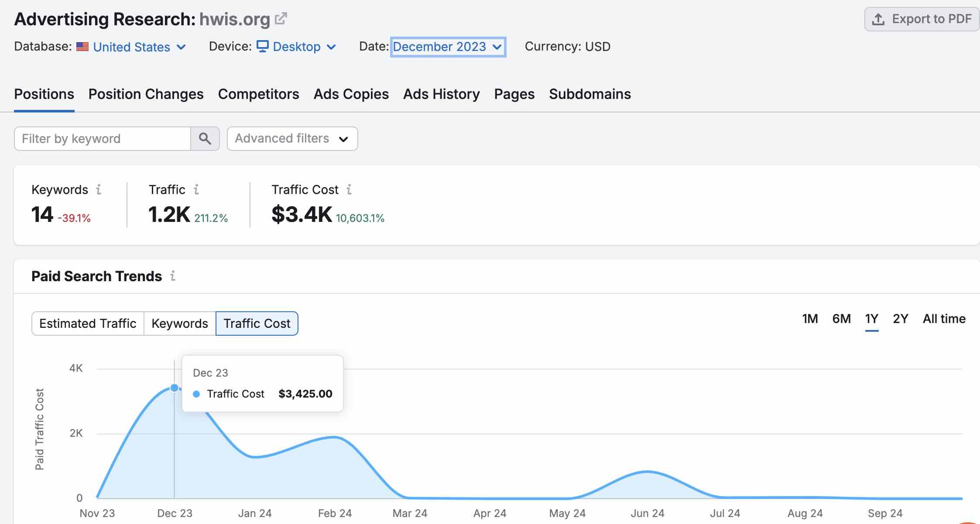Switch to the Competitors tab
Viewport: 980px width, 524px height.
click(x=258, y=94)
